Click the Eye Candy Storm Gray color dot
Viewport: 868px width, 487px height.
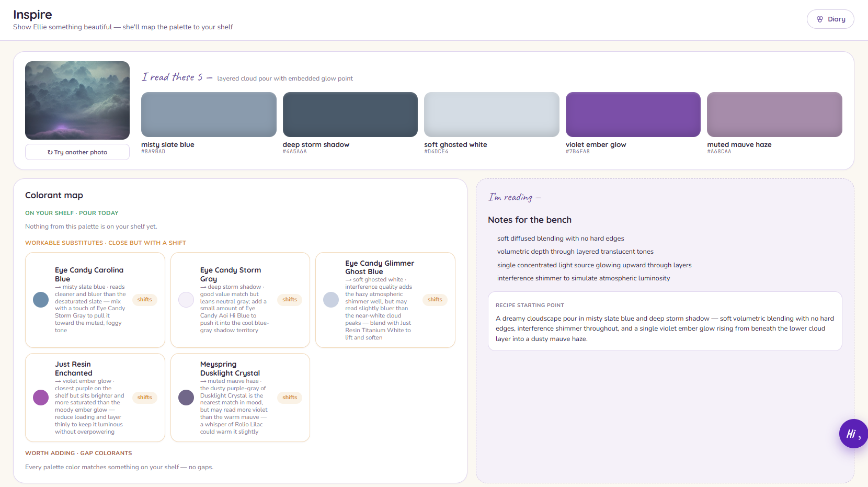(186, 300)
